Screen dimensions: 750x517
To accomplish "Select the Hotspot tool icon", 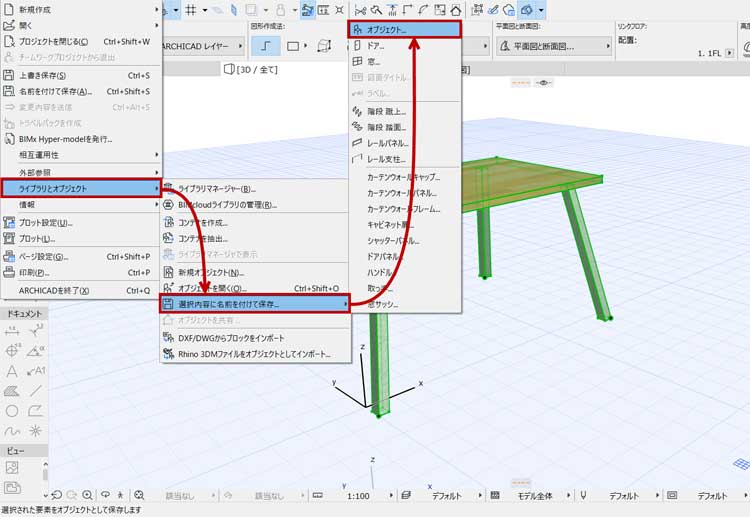I will [x=35, y=431].
